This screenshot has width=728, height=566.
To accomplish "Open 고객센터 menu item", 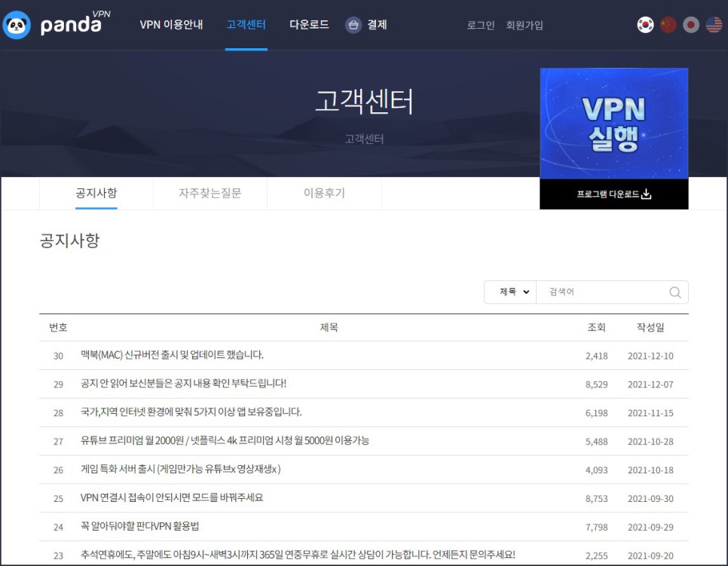I will point(246,25).
